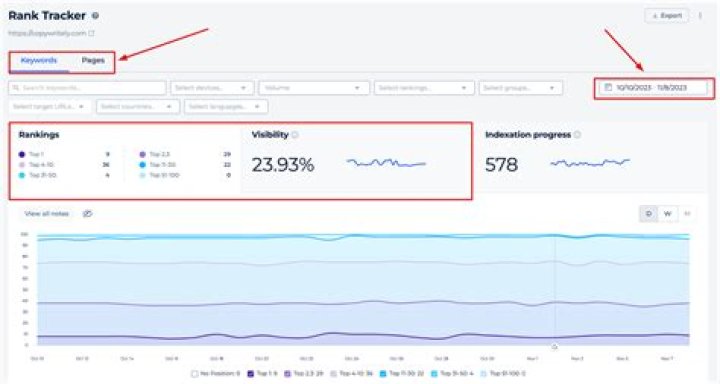Image resolution: width=720 pixels, height=384 pixels.
Task: Click the info icon beside Rank Tracker title
Action: 95,16
